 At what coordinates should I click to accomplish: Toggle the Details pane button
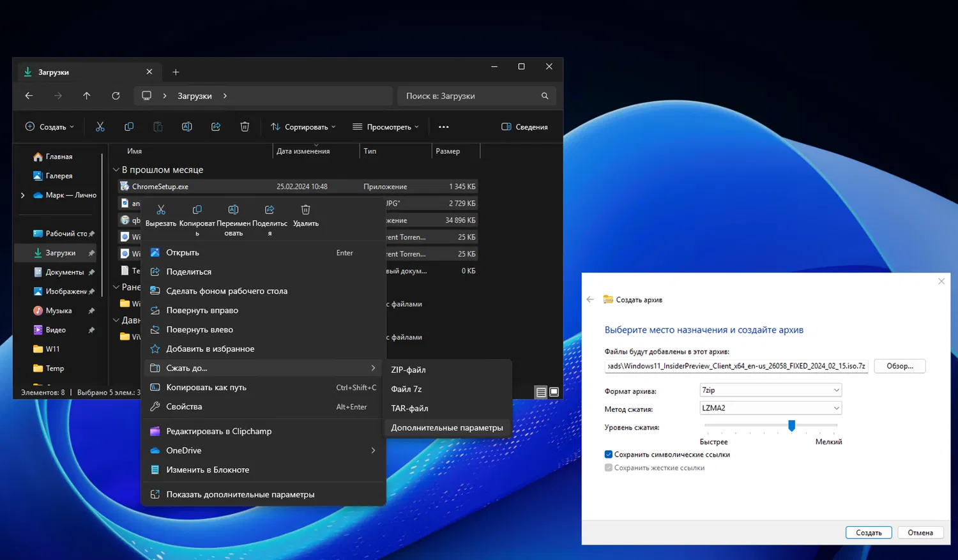[524, 127]
